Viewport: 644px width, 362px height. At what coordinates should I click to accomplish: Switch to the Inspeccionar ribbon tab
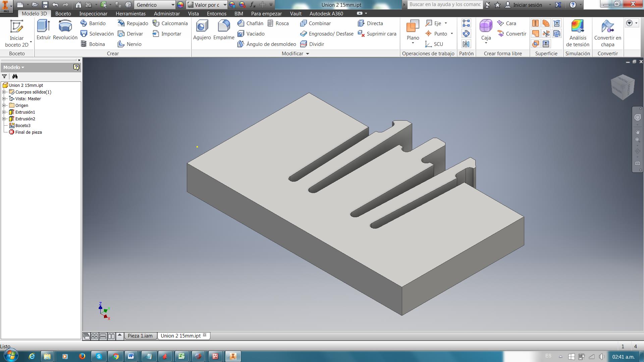coord(93,14)
